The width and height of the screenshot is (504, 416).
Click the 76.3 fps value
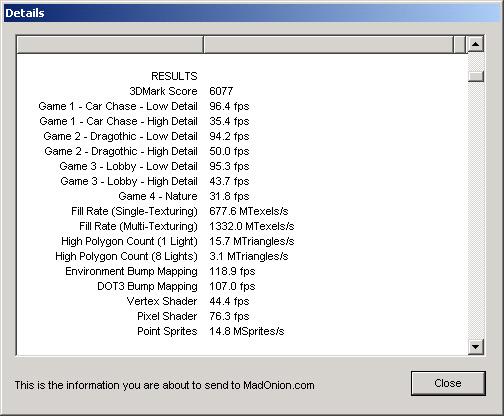coord(229,316)
